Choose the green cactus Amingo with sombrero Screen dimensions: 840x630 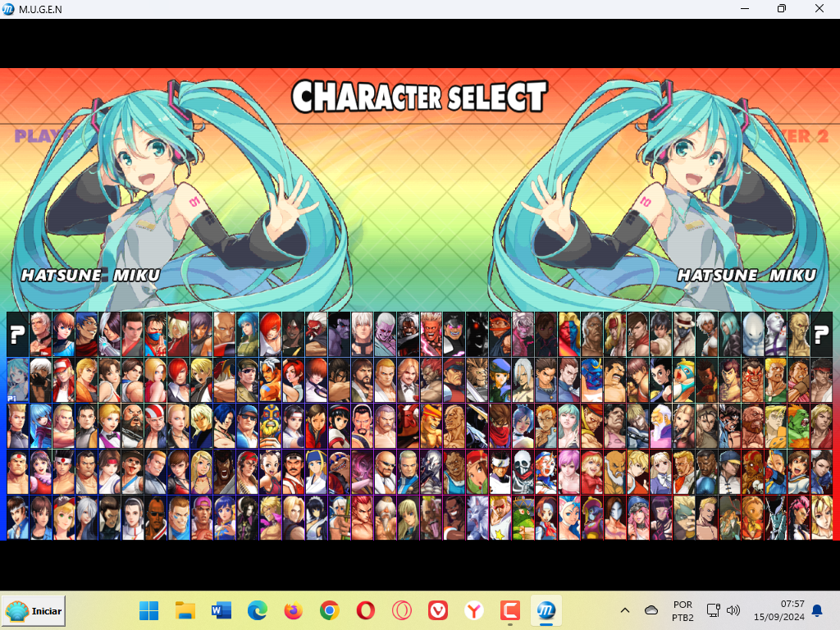point(523,518)
